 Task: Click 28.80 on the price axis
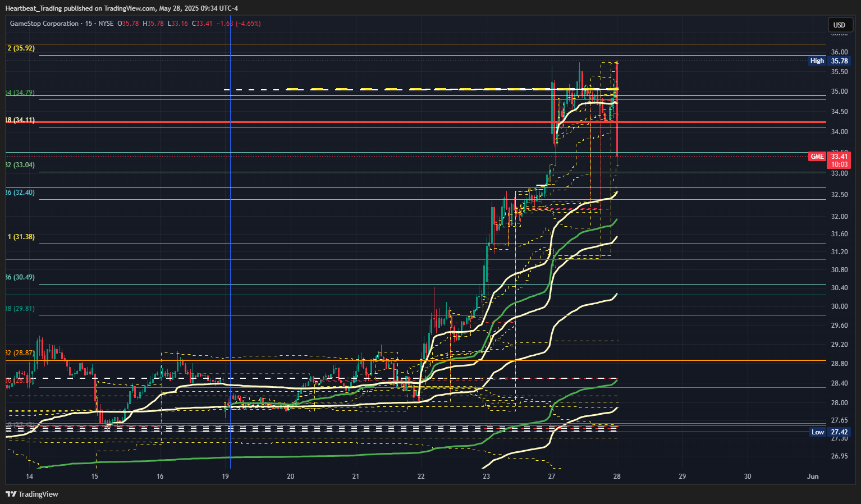pos(840,364)
